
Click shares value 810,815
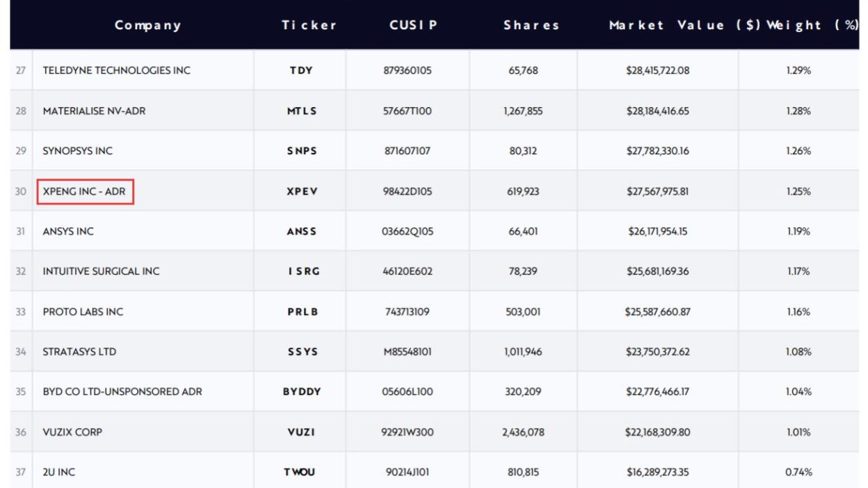[x=523, y=472]
